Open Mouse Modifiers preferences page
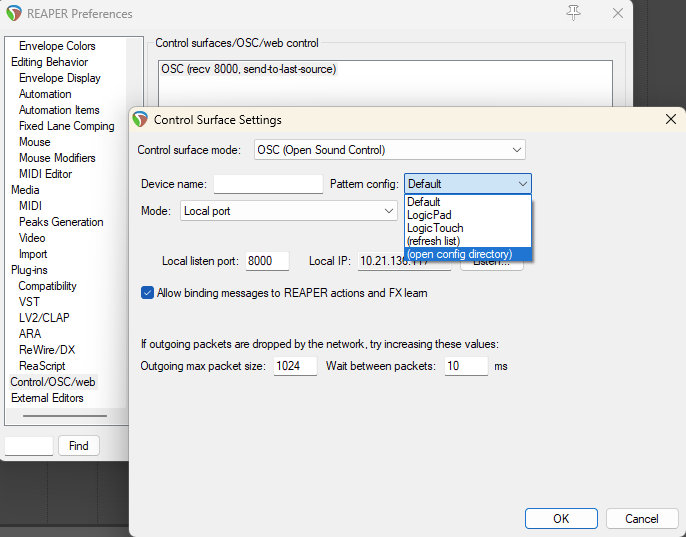686x537 pixels. coord(57,158)
